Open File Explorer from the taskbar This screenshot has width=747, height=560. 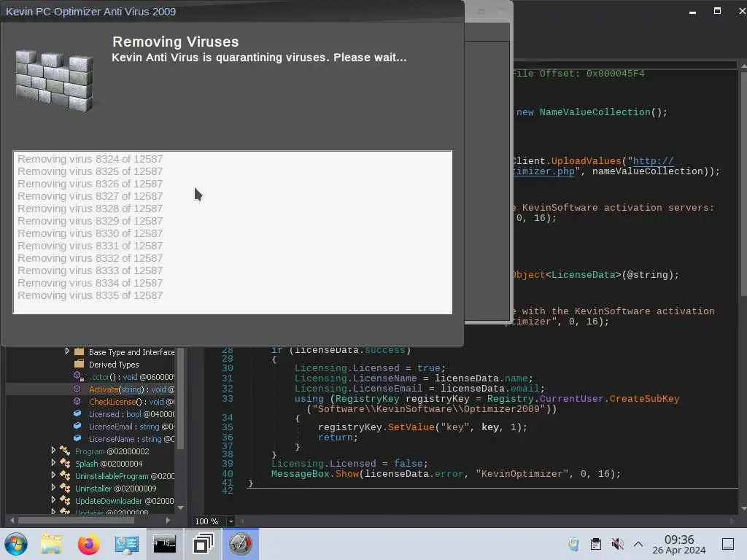pyautogui.click(x=51, y=544)
